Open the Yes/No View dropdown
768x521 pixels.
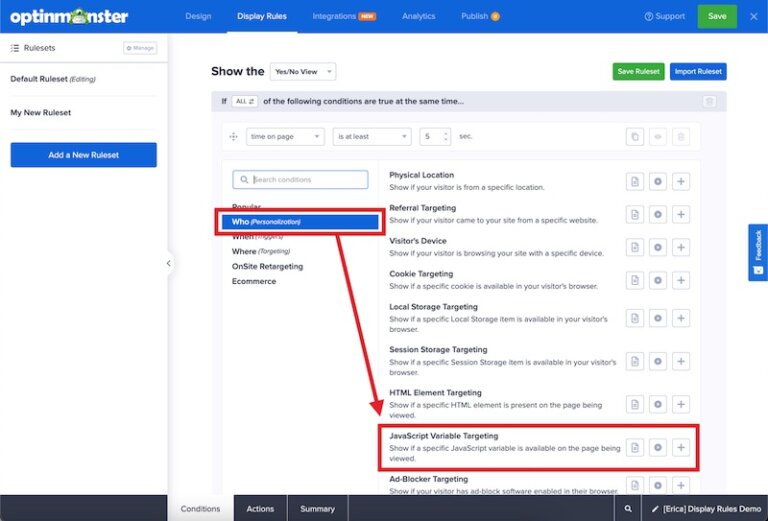[x=302, y=71]
